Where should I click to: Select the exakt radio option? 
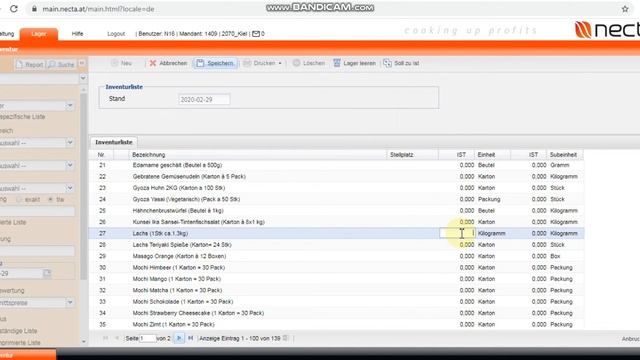point(19,200)
